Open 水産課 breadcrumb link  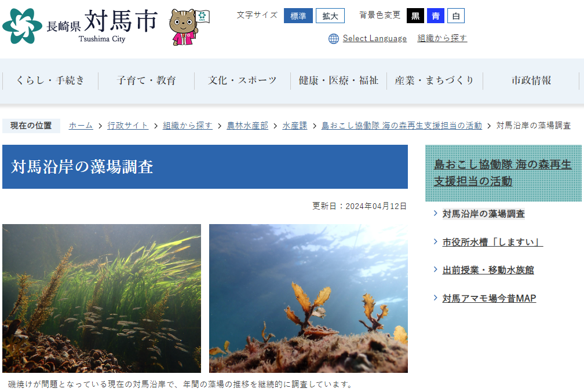click(294, 126)
